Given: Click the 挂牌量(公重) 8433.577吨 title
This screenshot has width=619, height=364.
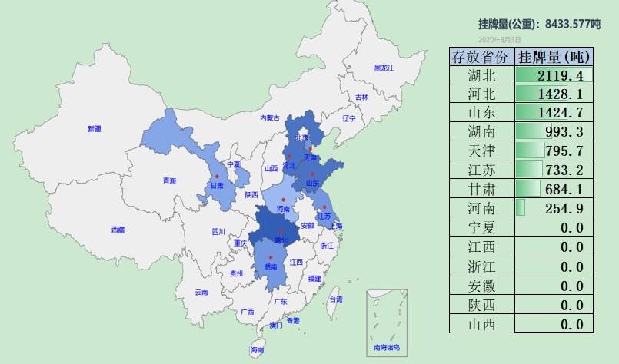Looking at the screenshot, I should [539, 25].
